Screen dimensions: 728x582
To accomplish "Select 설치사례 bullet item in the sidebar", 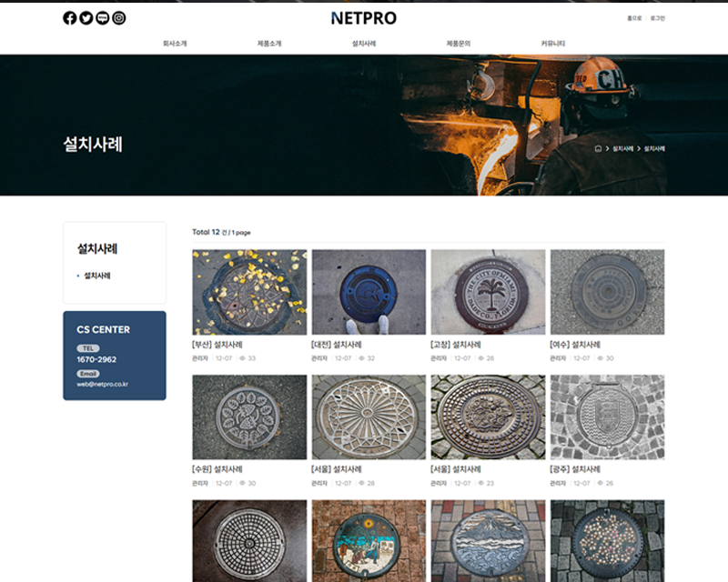I will (x=97, y=276).
